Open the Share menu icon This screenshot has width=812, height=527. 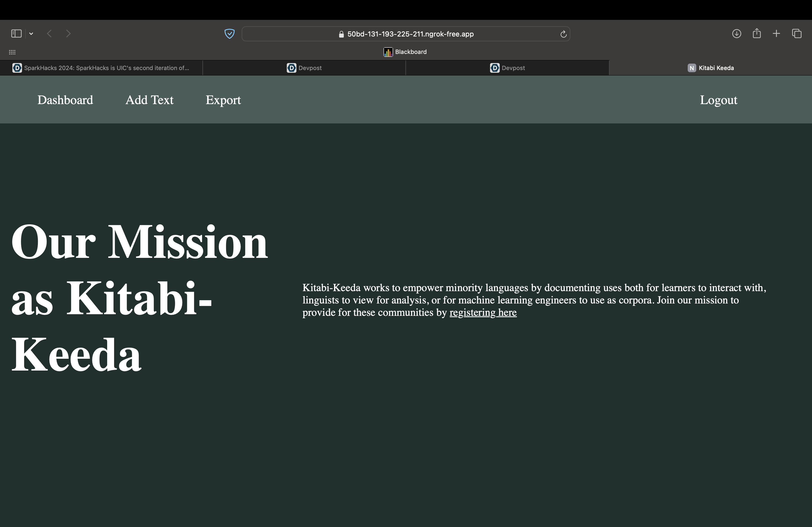[756, 33]
